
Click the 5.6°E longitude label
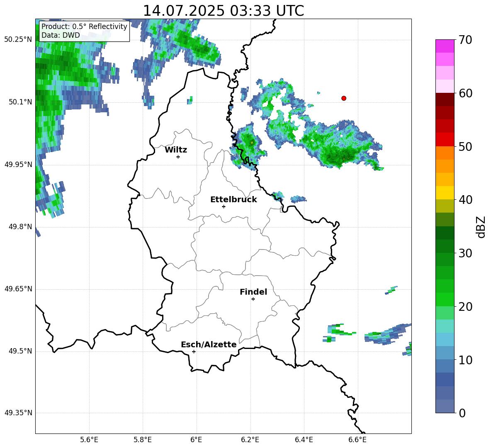click(x=89, y=440)
